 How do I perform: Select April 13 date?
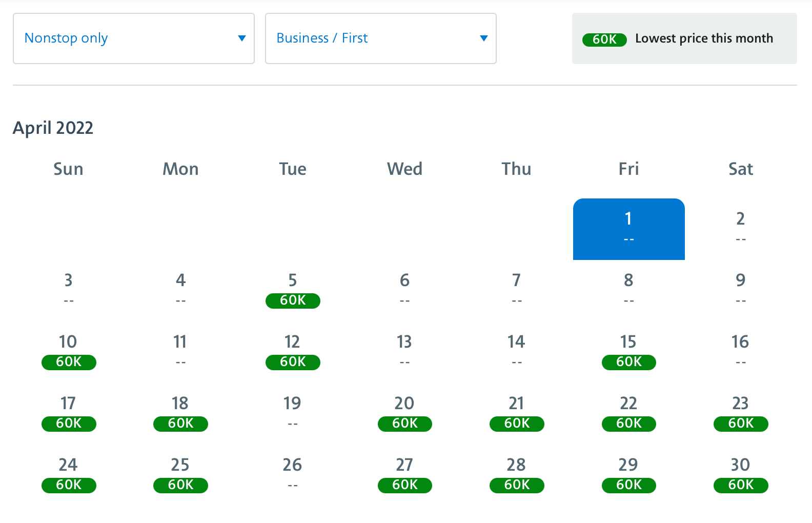tap(404, 352)
